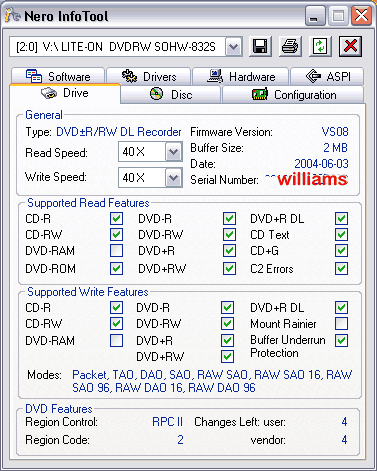Click the region control value RPC II

(167, 422)
